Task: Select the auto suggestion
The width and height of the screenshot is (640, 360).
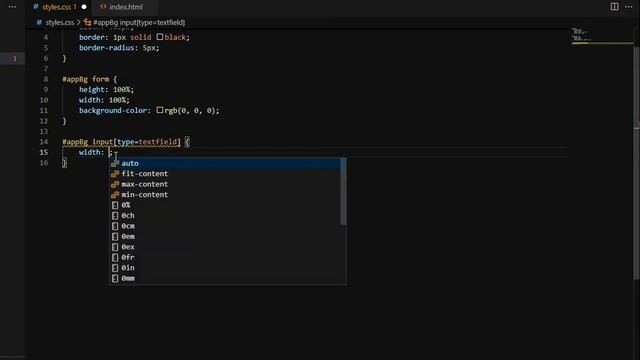Action: click(225, 163)
